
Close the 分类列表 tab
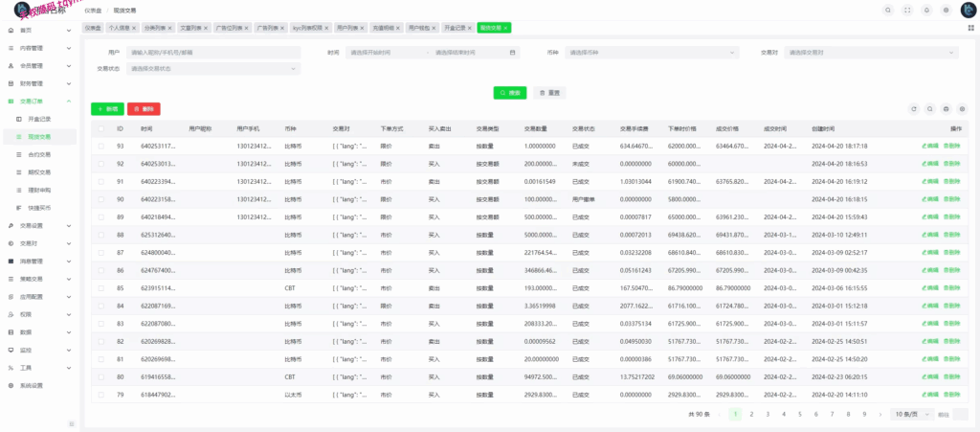pyautogui.click(x=169, y=28)
